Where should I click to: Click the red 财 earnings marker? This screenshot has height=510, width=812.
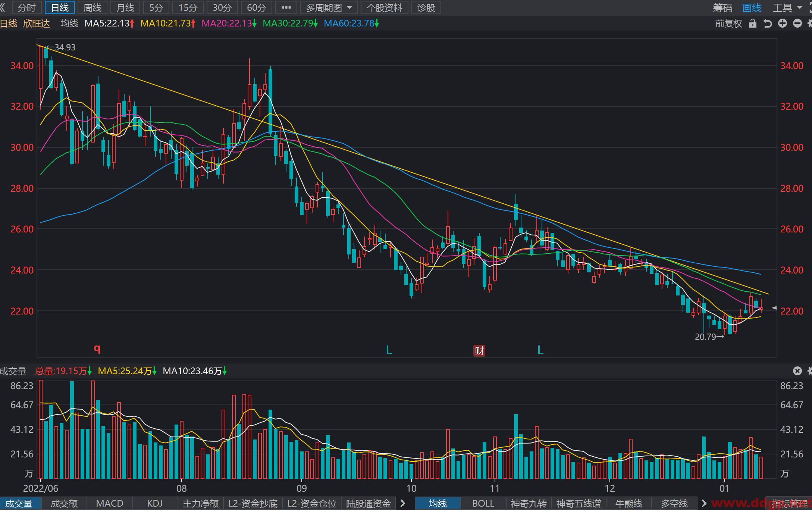tap(479, 351)
